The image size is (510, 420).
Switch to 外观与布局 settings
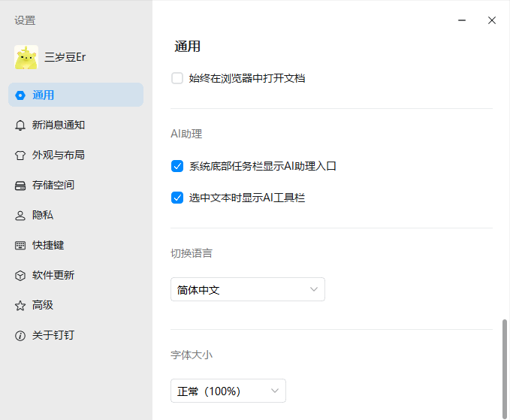58,156
